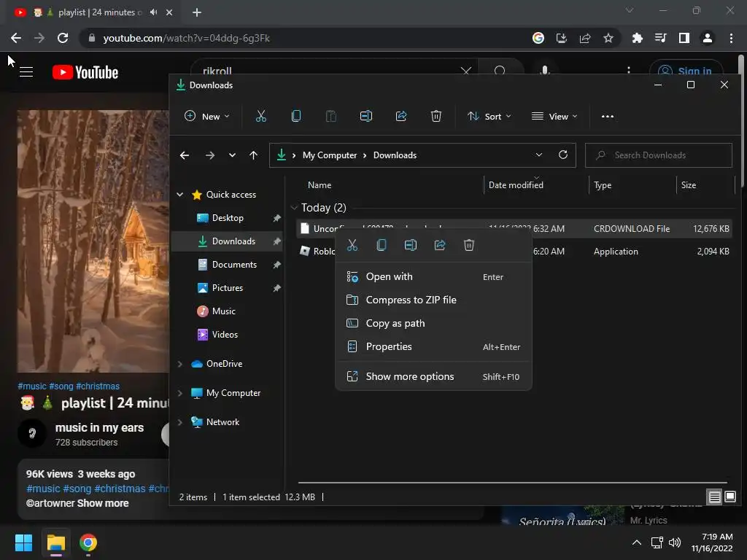747x560 pixels.
Task: Click the Delete icon in the context menu
Action: tap(469, 245)
